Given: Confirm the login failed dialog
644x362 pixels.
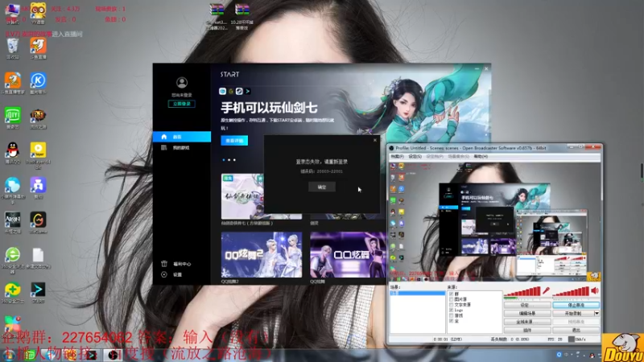Looking at the screenshot, I should pos(321,187).
